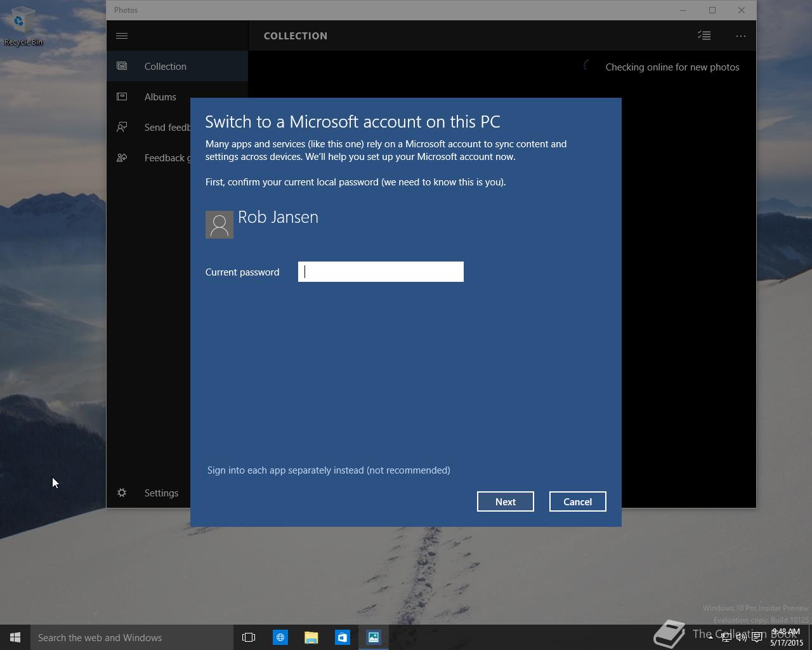Open the Action Center notification icon
Viewport: 812px width, 650px height.
click(x=757, y=637)
